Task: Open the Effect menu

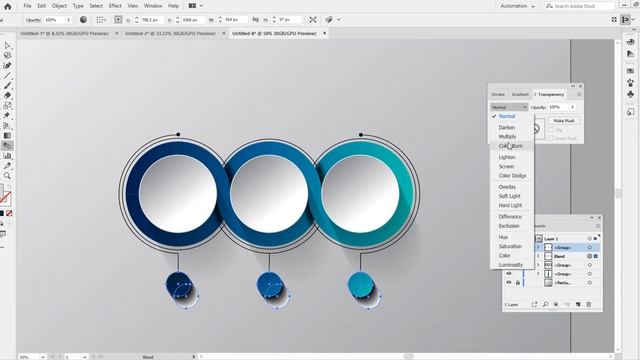Action: click(115, 6)
